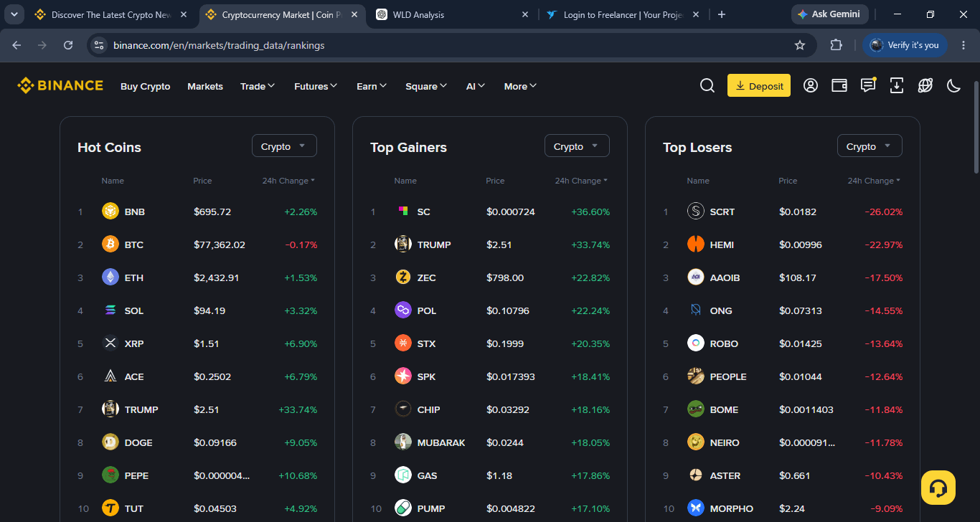
Task: Expand the More menu
Action: (x=520, y=86)
